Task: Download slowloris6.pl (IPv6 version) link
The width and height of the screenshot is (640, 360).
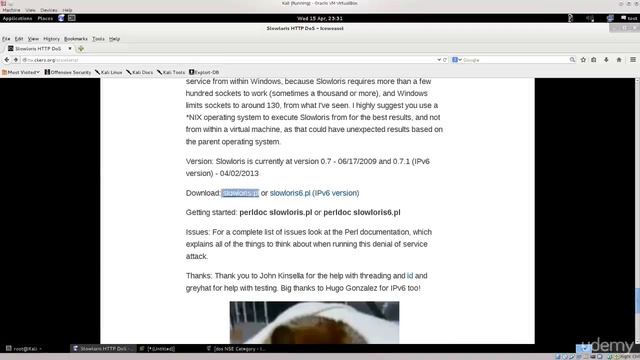Action: 314,193
